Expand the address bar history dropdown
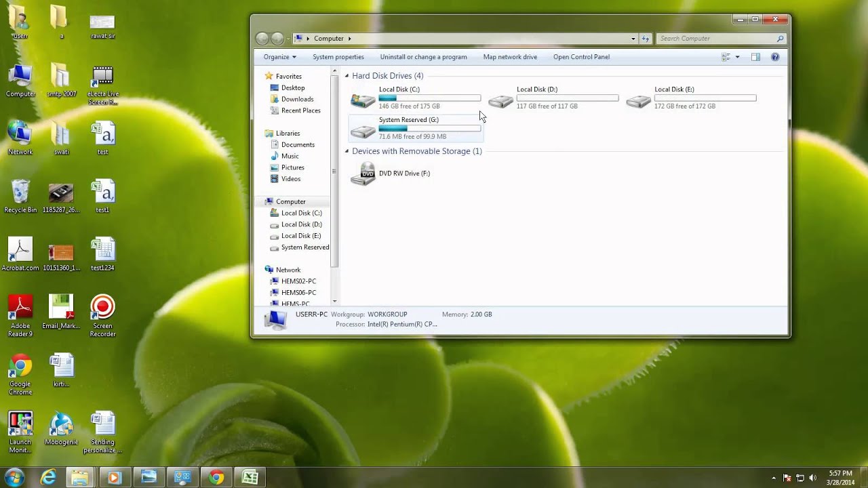The width and height of the screenshot is (868, 488). (633, 39)
